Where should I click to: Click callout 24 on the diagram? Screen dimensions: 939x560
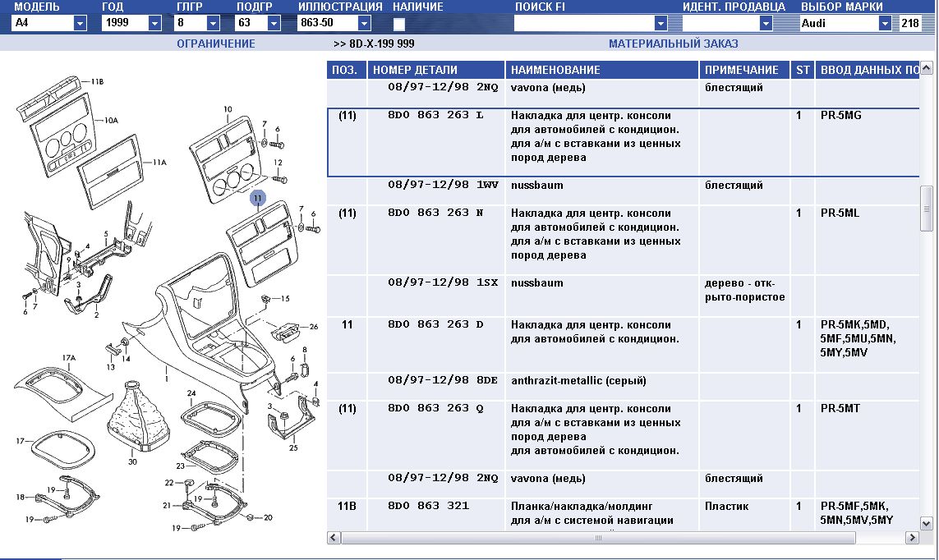pos(191,393)
